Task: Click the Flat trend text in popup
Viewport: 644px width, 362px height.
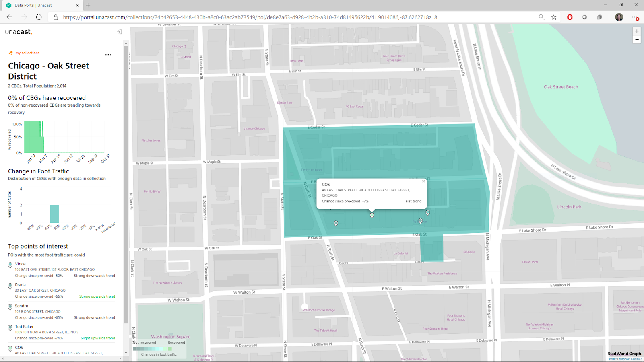Action: tap(413, 201)
